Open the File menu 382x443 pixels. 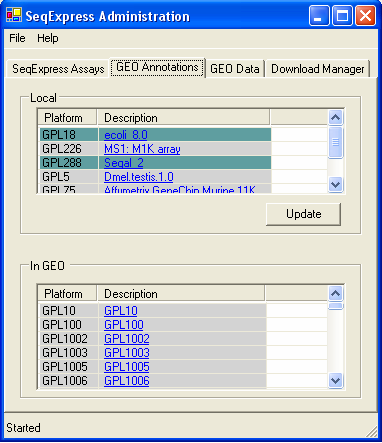coord(17,38)
